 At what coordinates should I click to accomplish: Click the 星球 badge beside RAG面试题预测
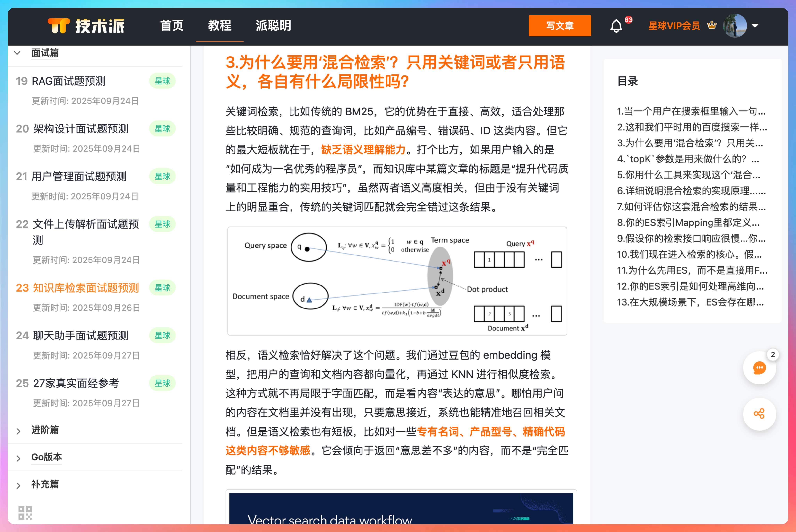[x=162, y=81]
